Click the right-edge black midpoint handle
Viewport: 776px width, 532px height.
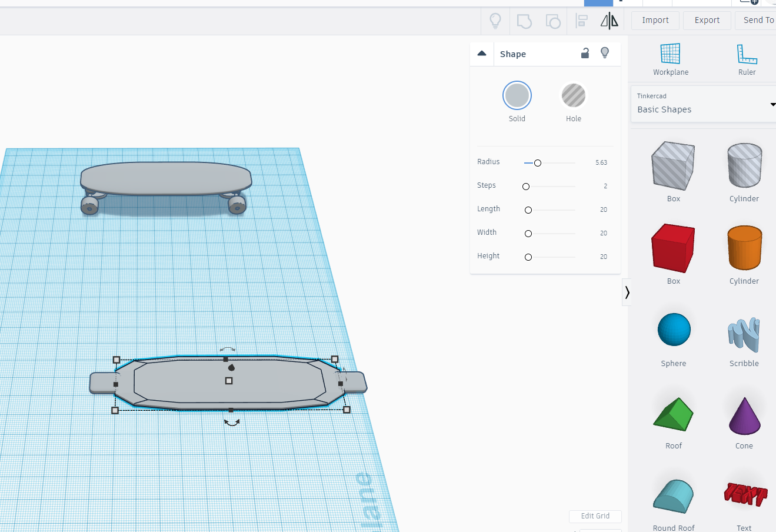[341, 384]
